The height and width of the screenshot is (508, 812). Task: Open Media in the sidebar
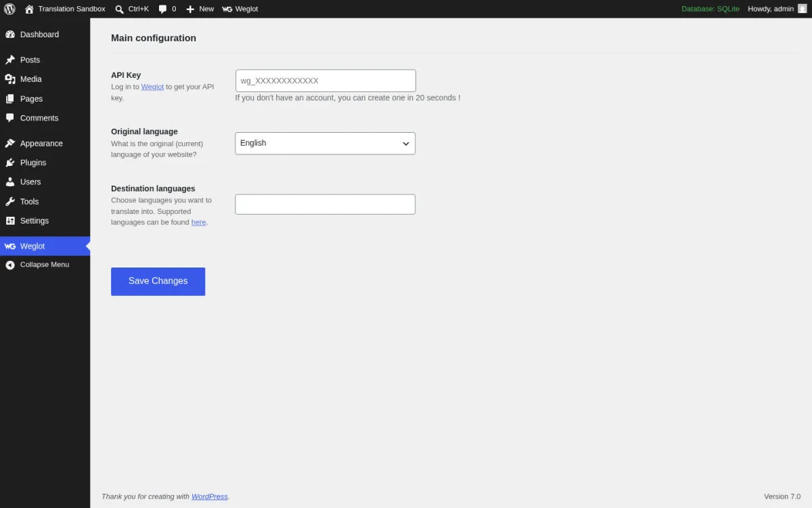(45, 79)
